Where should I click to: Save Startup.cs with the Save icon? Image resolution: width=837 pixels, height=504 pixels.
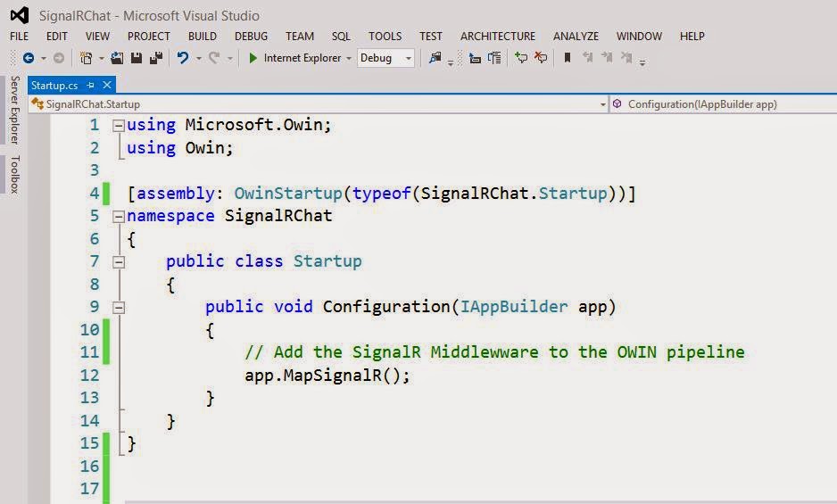coord(137,58)
